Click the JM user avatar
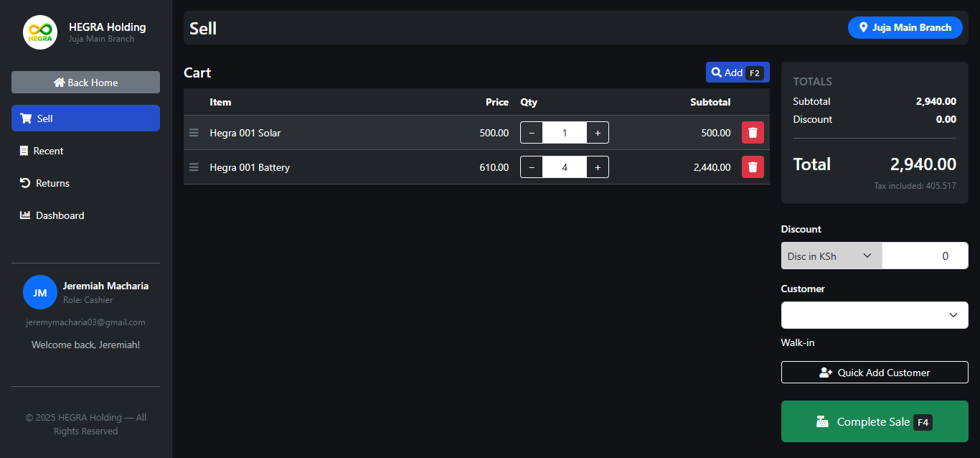 pos(40,292)
